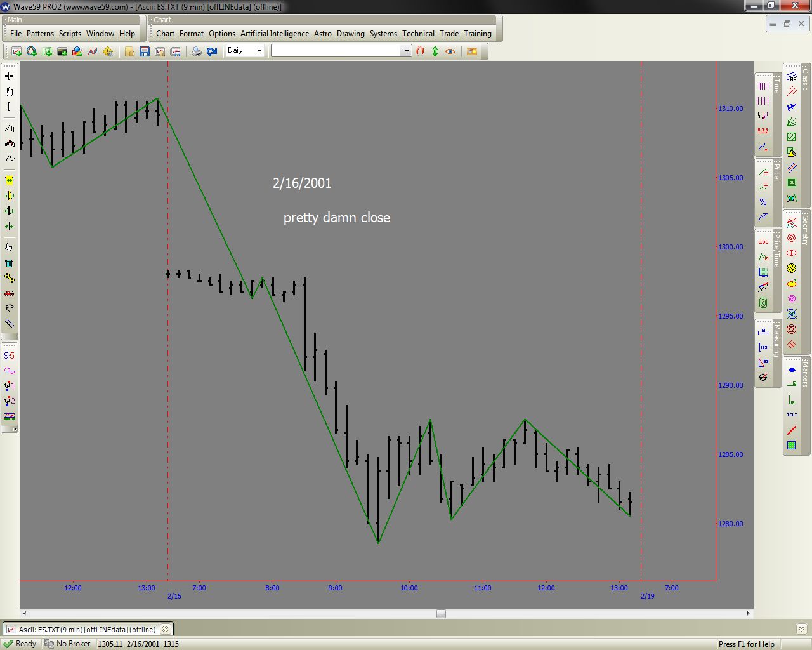Open the Artificial Intelligence menu
The height and width of the screenshot is (650, 812).
(275, 34)
